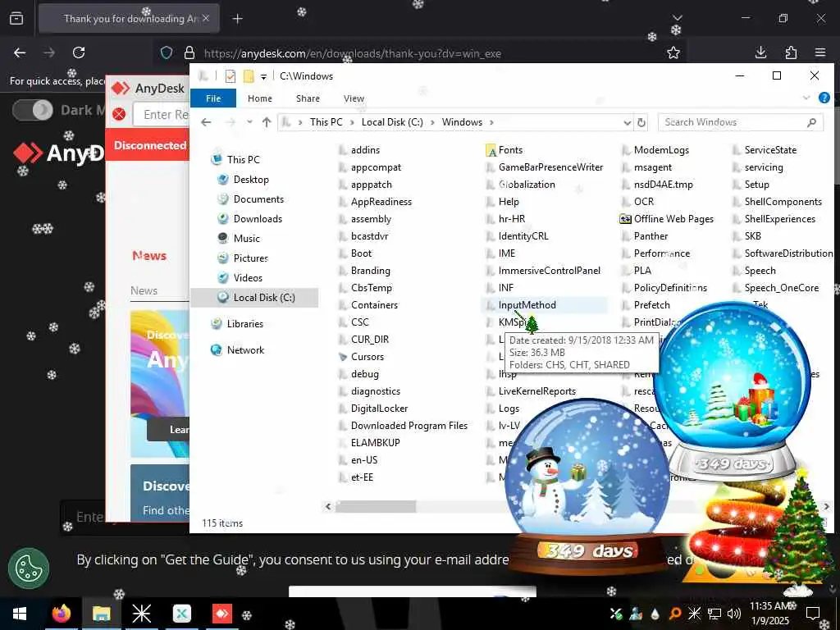Click the new folder quick access icon
Image resolution: width=840 pixels, height=630 pixels.
click(248, 76)
